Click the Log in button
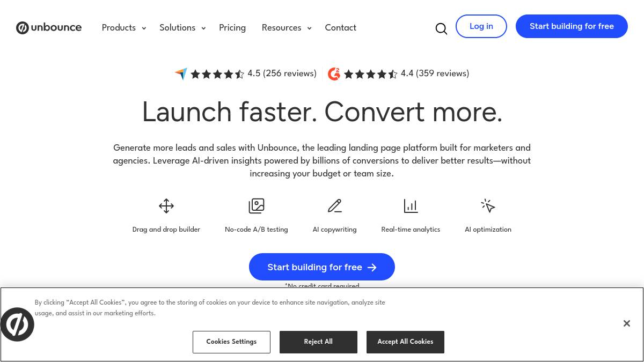The width and height of the screenshot is (644, 362). [x=481, y=26]
